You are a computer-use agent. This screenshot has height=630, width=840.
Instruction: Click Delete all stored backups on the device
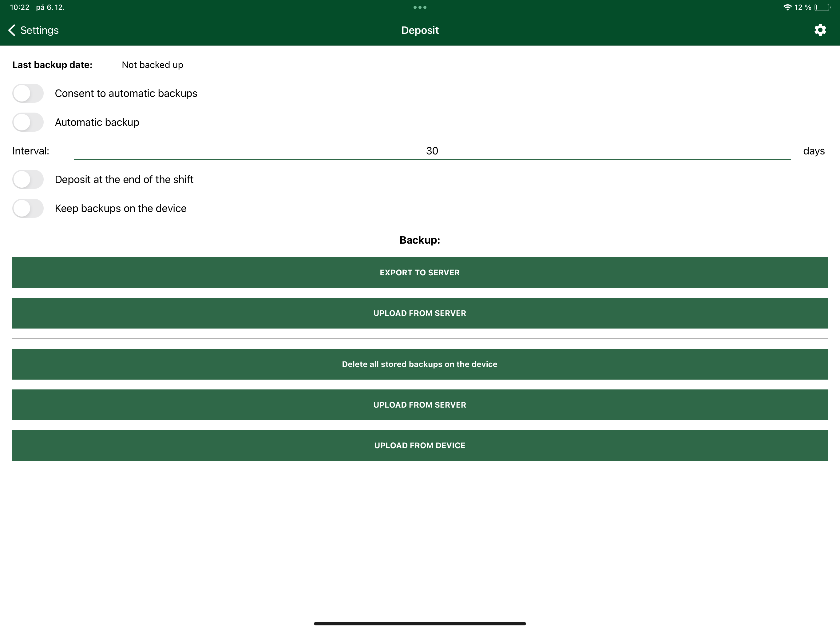point(419,364)
